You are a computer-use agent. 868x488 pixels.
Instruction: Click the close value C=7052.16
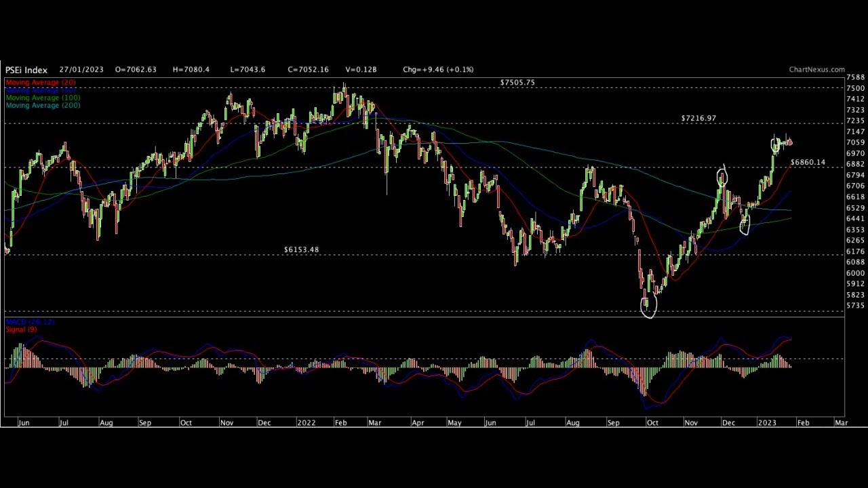point(308,70)
